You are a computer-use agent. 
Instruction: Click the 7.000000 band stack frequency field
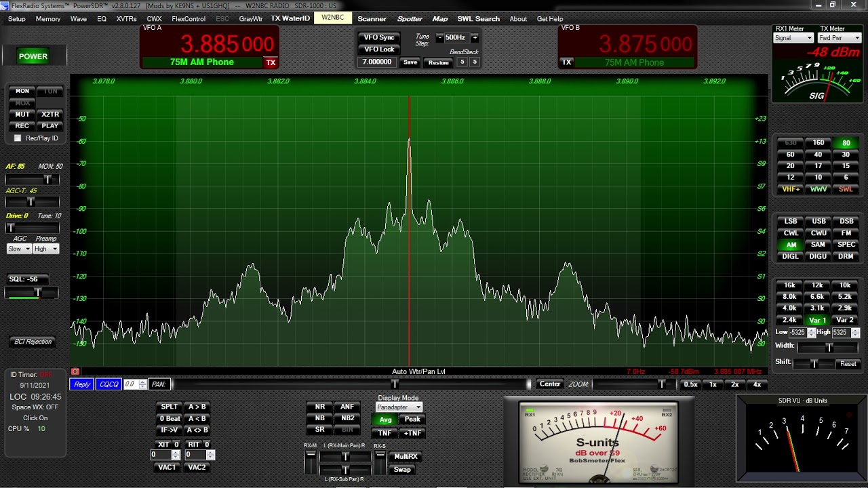[x=377, y=62]
